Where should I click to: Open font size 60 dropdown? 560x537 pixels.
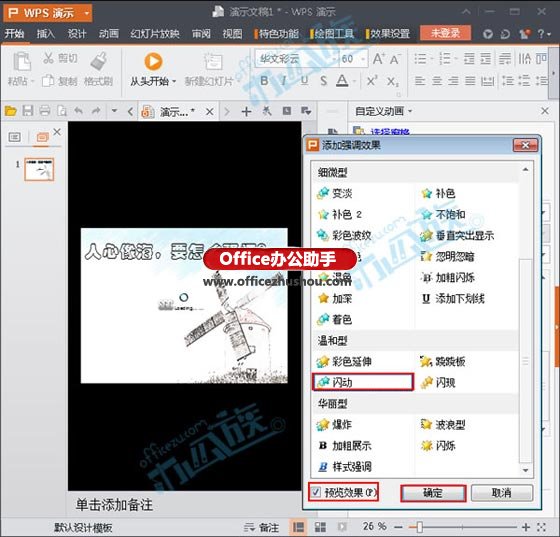click(363, 59)
